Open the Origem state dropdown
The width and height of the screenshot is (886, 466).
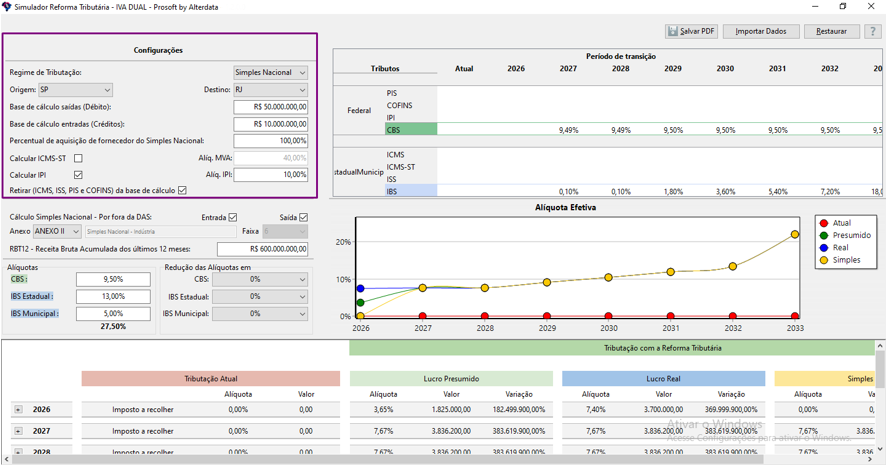tap(75, 90)
